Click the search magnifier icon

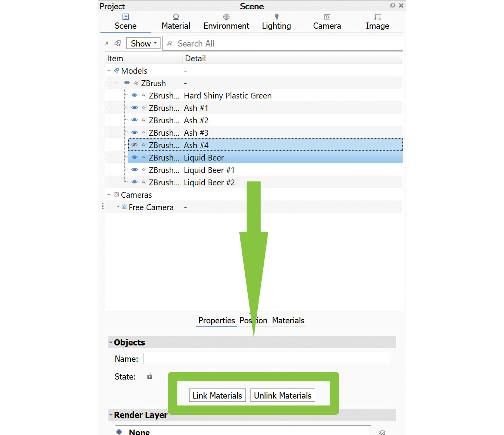169,43
